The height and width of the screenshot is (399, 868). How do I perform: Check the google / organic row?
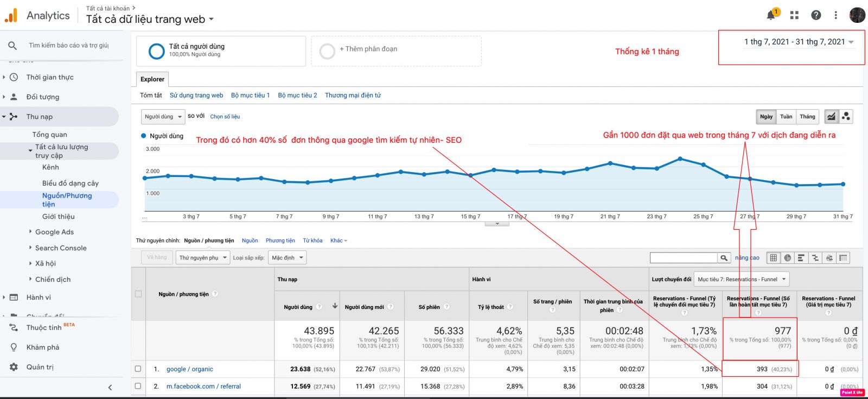pyautogui.click(x=138, y=369)
